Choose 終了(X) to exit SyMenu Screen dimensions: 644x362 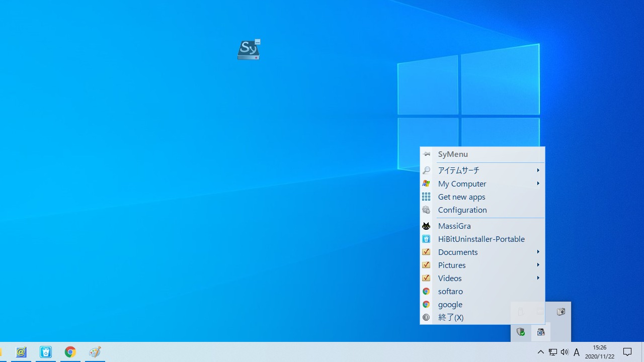(482, 317)
